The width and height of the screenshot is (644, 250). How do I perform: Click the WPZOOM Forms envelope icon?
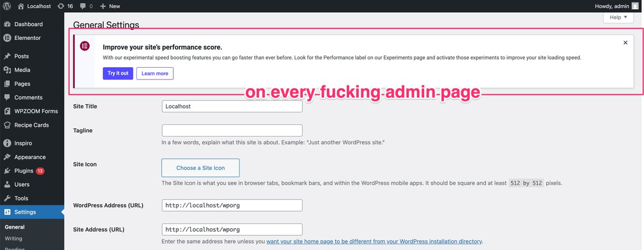tap(7, 111)
